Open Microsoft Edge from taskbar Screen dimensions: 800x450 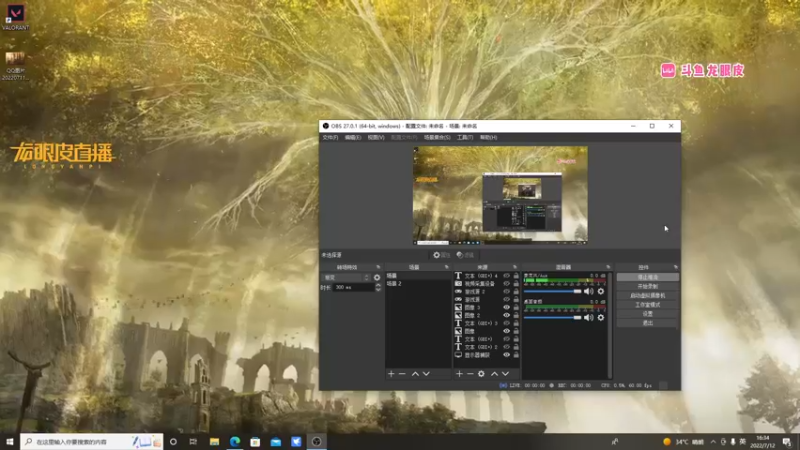point(235,442)
